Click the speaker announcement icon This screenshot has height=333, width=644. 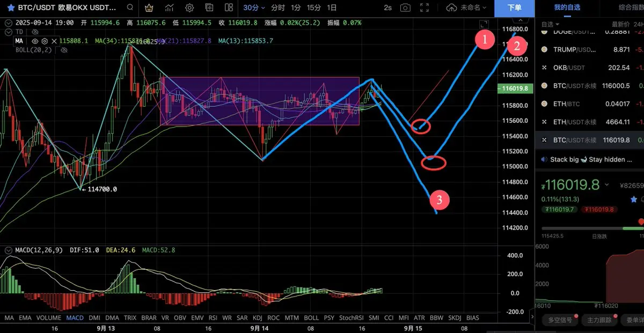point(544,159)
